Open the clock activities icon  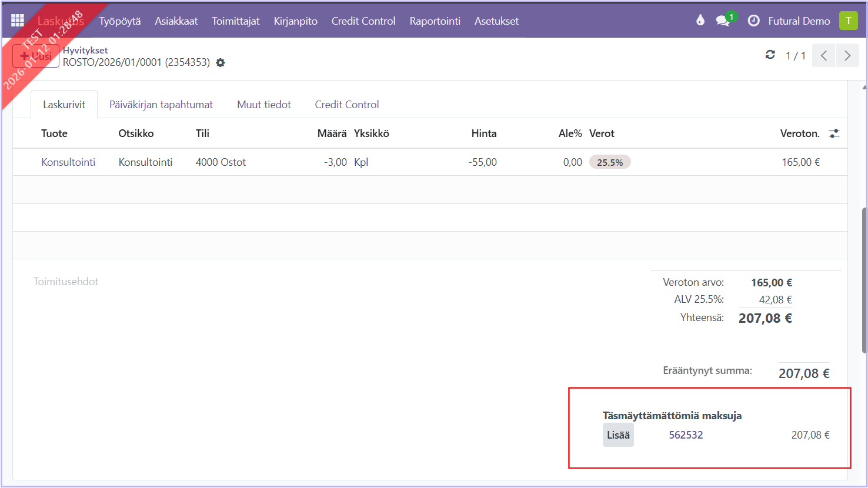tap(753, 21)
